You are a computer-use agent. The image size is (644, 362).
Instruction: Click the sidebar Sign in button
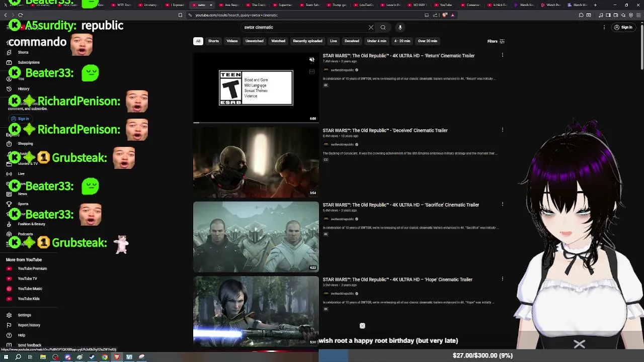(20, 119)
